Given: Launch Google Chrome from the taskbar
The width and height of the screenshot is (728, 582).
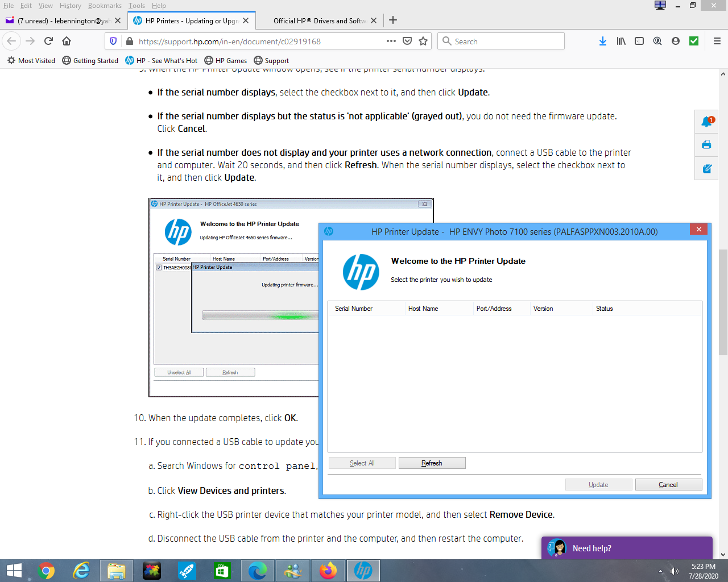Looking at the screenshot, I should pos(46,571).
